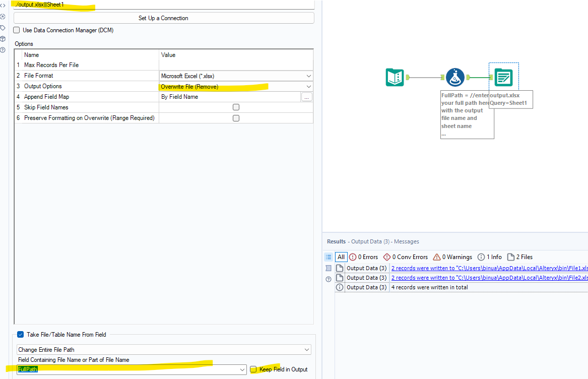
Task: Filter results by 0 Warnings
Action: (x=453, y=257)
